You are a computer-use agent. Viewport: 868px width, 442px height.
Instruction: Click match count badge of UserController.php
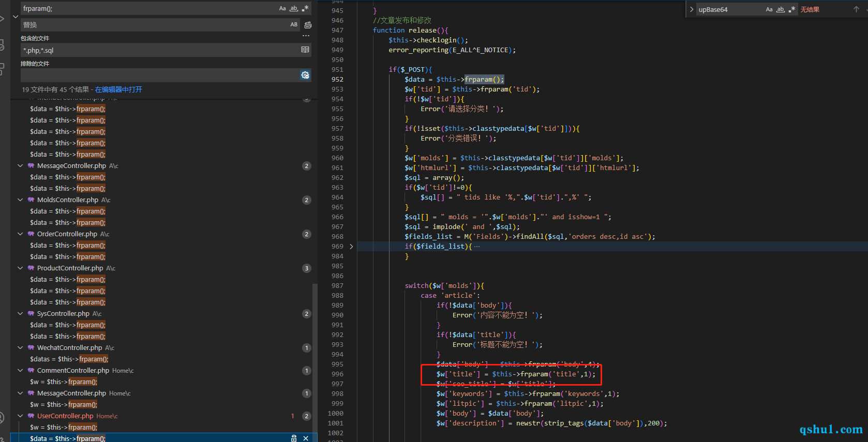(x=307, y=416)
